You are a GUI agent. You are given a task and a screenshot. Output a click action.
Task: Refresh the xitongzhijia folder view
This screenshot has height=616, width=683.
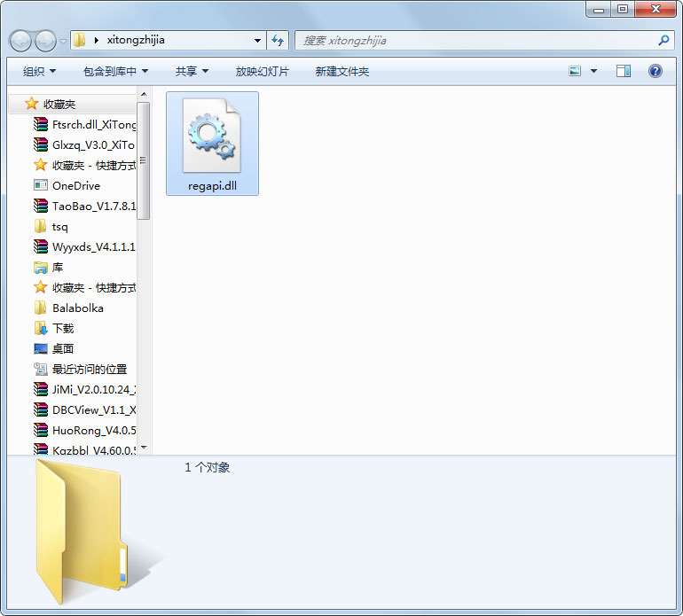pyautogui.click(x=278, y=41)
